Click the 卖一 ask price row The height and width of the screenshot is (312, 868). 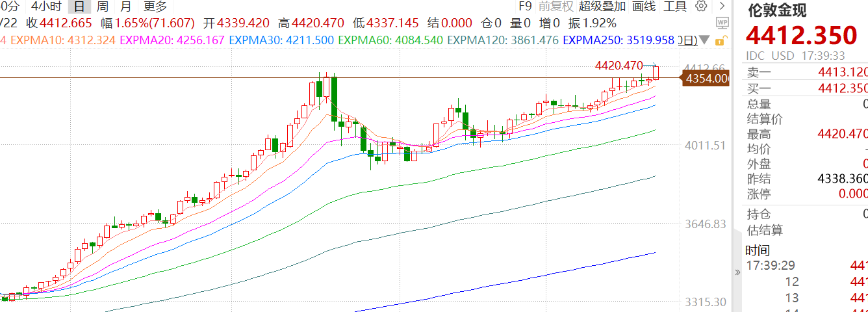[x=806, y=72]
